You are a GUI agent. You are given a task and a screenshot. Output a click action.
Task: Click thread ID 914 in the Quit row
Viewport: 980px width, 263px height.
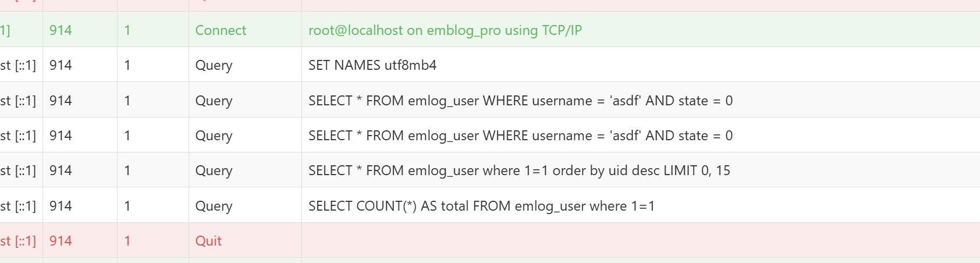click(61, 241)
